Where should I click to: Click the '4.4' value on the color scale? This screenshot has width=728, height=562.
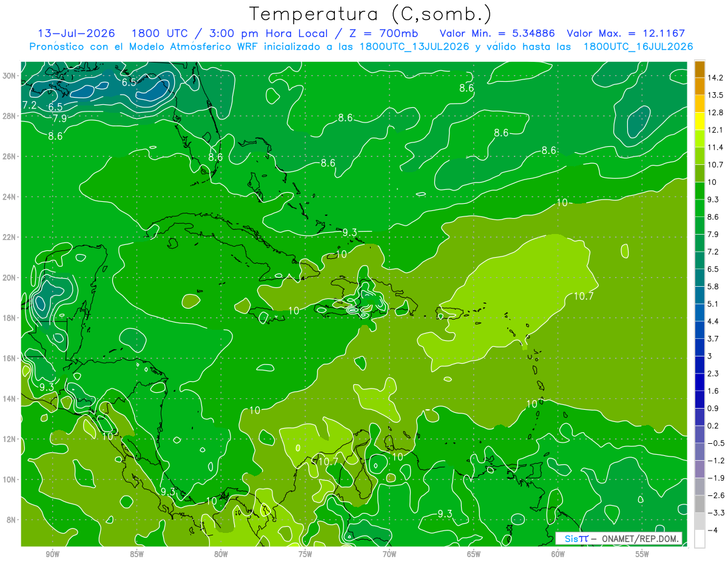(x=713, y=321)
